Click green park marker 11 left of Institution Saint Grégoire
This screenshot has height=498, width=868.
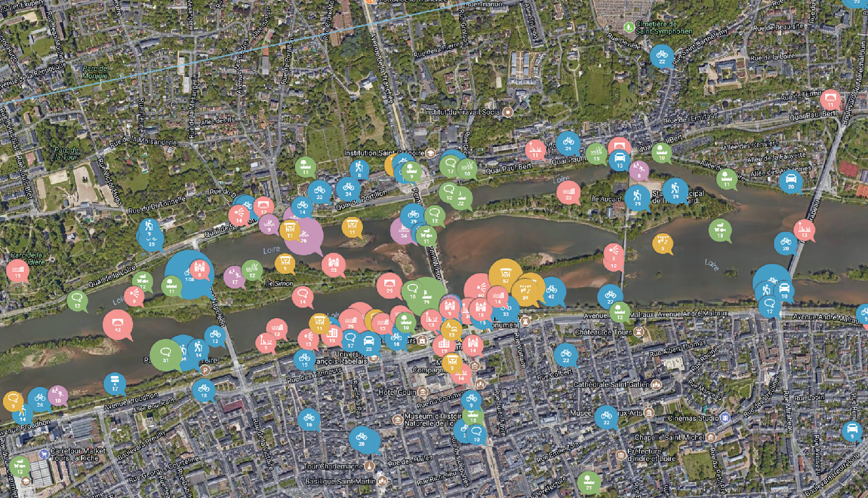tap(306, 167)
